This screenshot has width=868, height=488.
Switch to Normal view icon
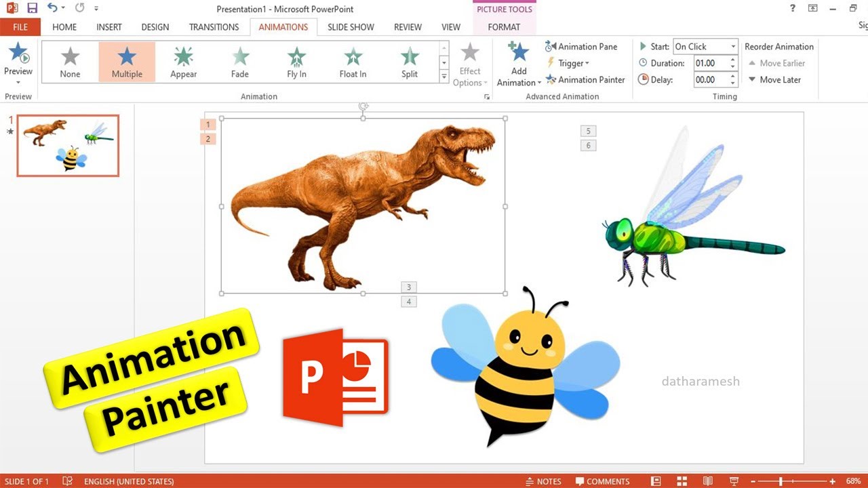tap(656, 481)
